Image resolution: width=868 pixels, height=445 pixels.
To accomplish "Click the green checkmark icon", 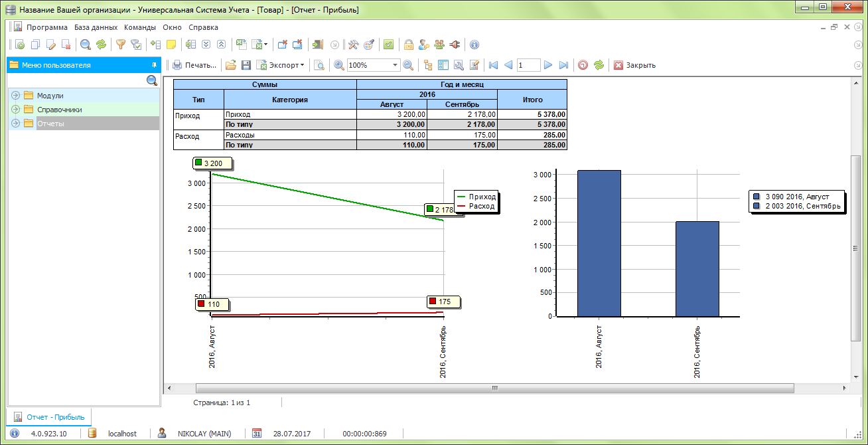I will coord(389,44).
